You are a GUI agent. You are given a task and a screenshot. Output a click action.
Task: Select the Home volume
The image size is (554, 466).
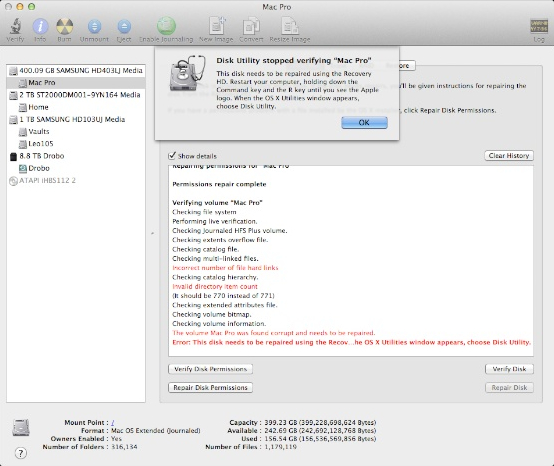coord(76,107)
